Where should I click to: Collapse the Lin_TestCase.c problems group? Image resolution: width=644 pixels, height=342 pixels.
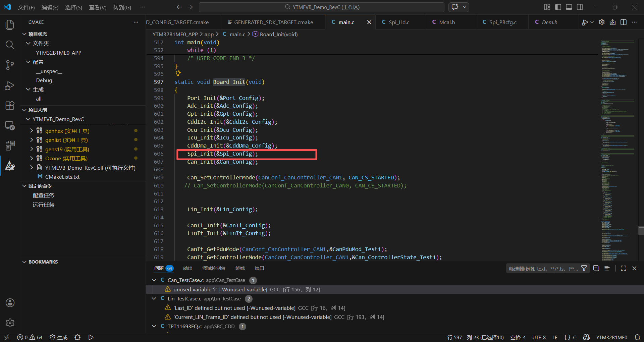click(x=154, y=298)
